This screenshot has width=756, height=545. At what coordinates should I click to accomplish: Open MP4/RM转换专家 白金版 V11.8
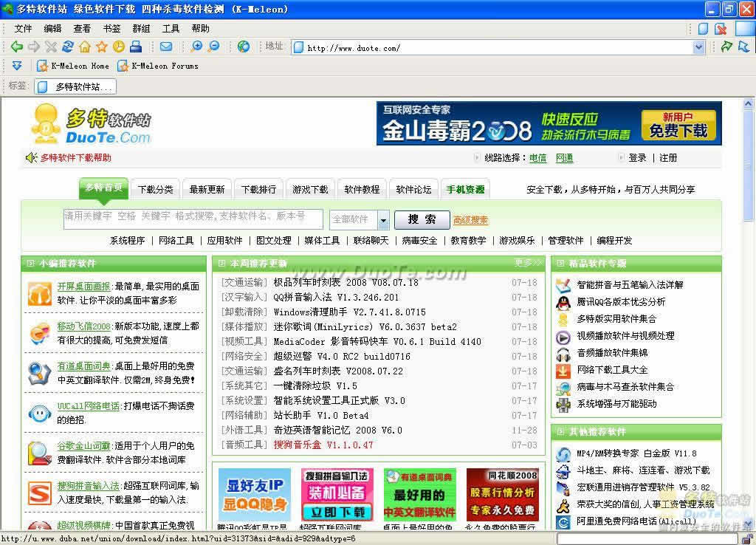pos(636,454)
